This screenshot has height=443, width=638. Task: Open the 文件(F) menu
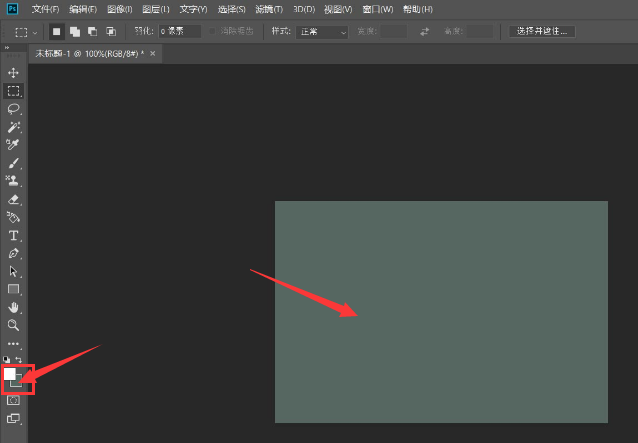click(x=45, y=9)
